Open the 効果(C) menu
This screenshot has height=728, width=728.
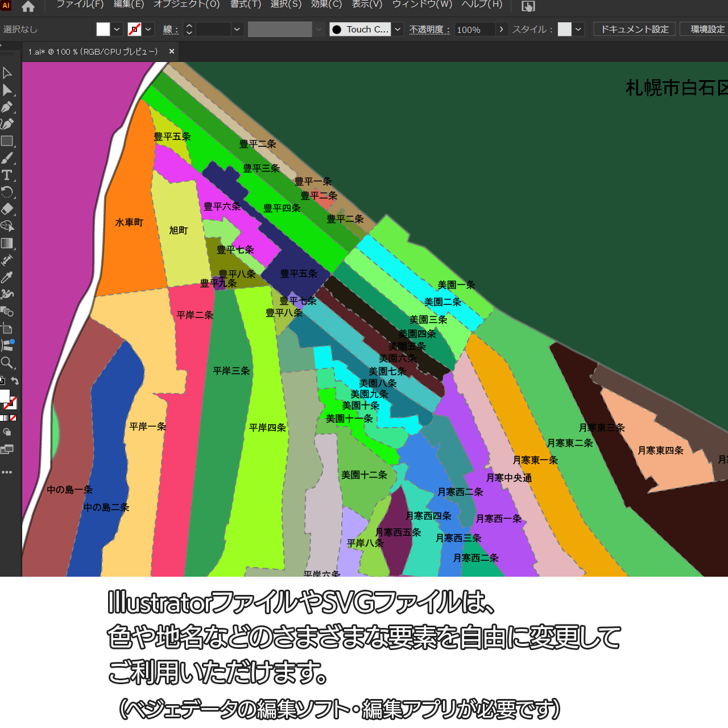coord(326,5)
